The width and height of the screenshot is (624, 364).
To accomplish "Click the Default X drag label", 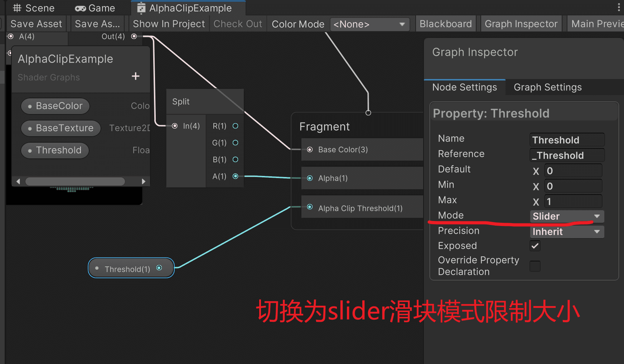I will click(x=536, y=171).
